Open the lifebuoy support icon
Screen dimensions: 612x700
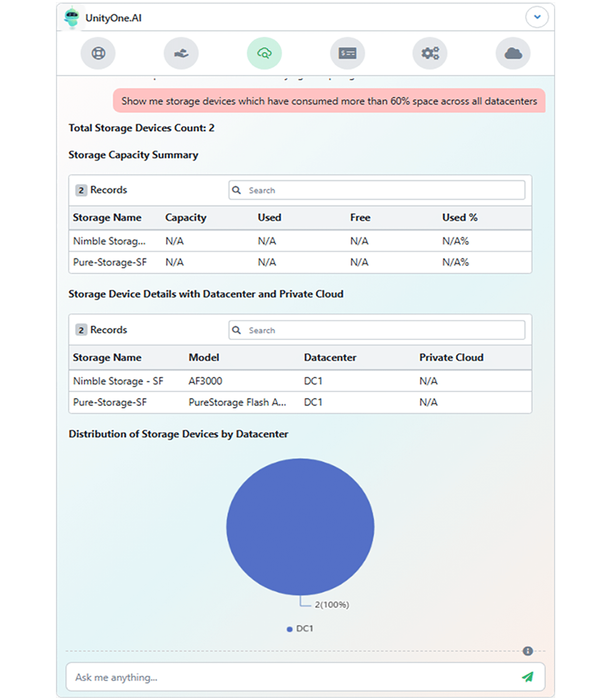click(x=98, y=53)
